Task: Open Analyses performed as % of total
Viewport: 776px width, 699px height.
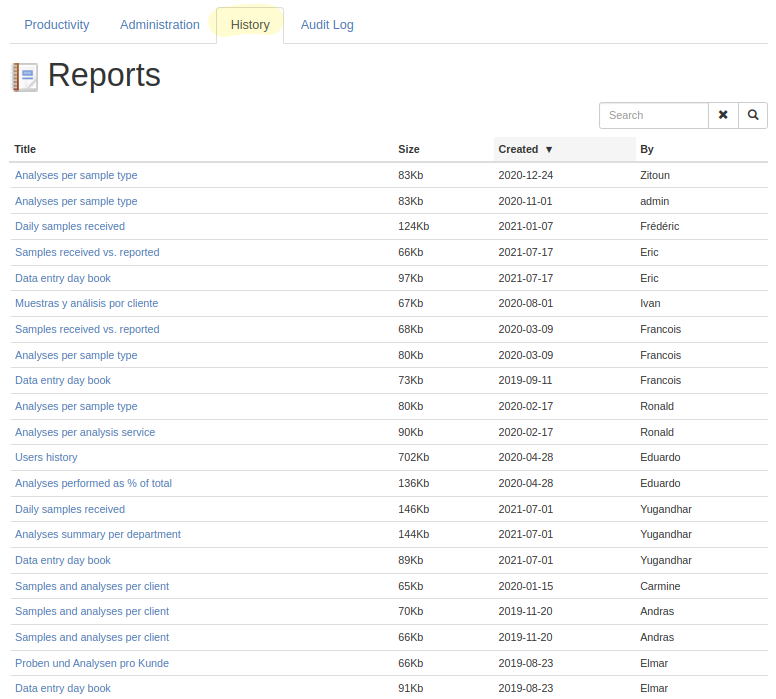Action: [x=93, y=483]
